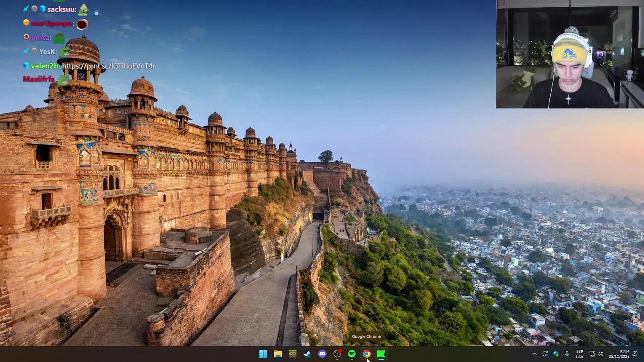
Task: Open the Windows Start menu
Action: pyautogui.click(x=263, y=354)
